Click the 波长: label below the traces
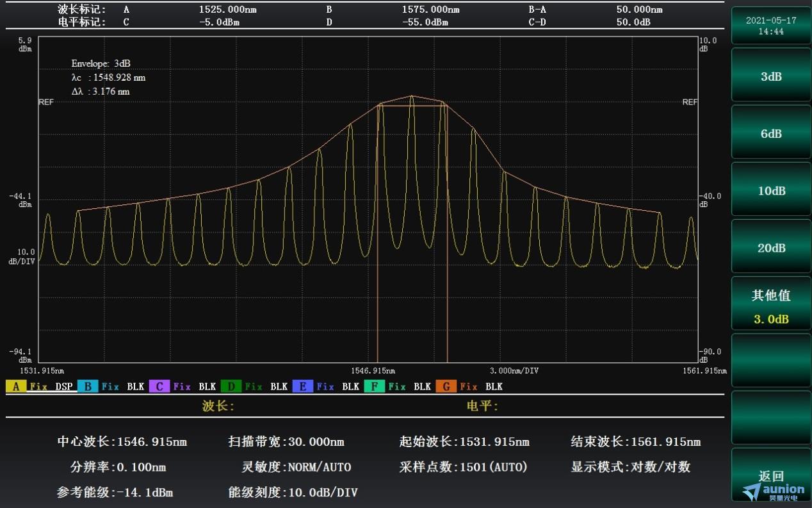This screenshot has height=508, width=812. click(x=218, y=406)
